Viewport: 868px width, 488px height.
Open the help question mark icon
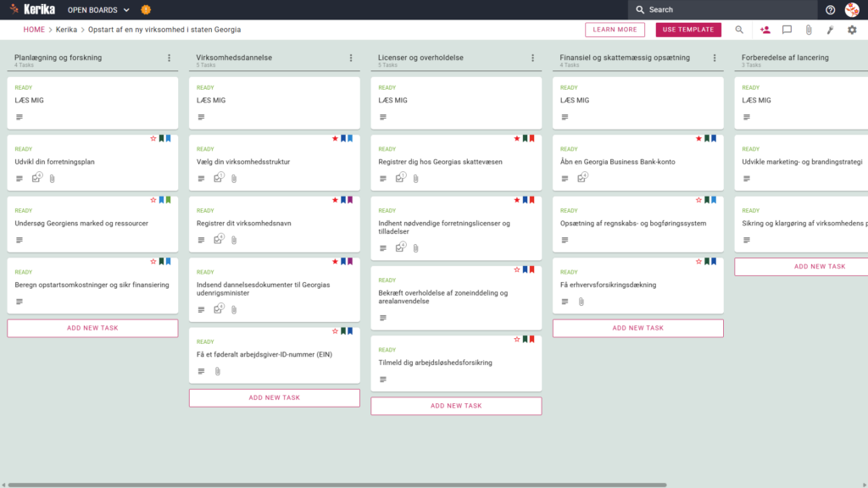(830, 10)
